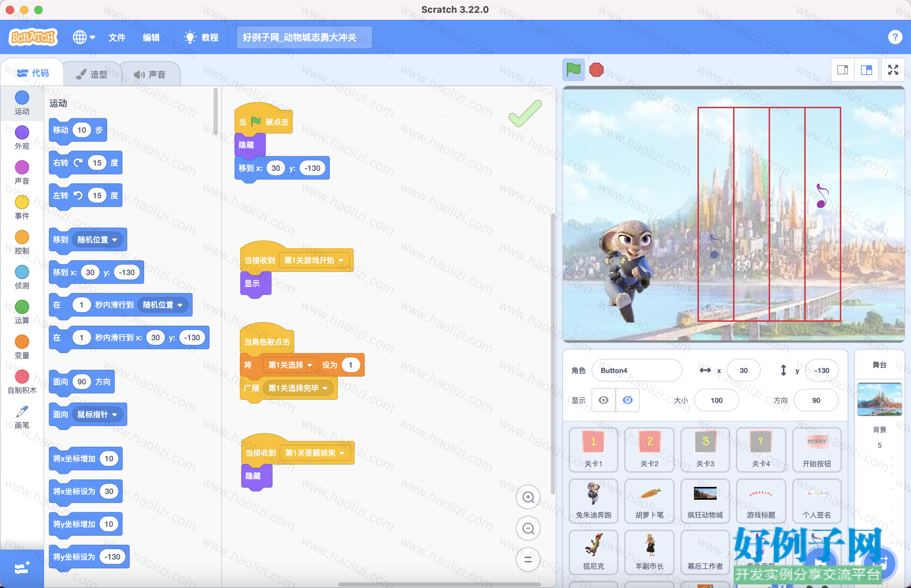Click the sprite name field Button4
This screenshot has width=911, height=588.
pos(636,371)
